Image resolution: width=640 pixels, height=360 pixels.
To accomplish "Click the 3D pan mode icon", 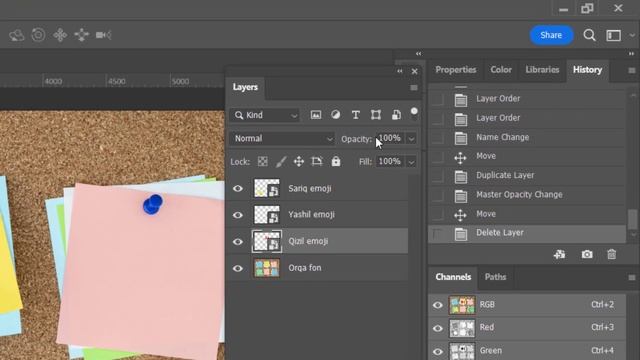I will pos(60,35).
